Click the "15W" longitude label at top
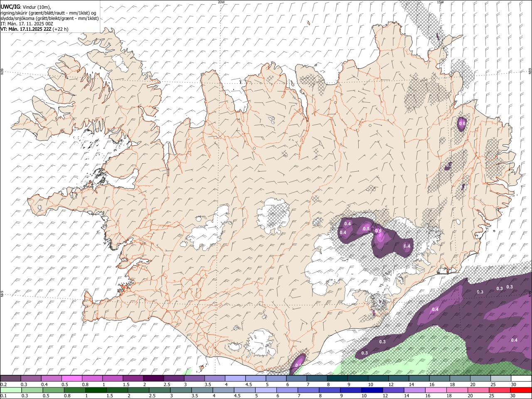This screenshot has width=532, height=399. tap(440, 2)
